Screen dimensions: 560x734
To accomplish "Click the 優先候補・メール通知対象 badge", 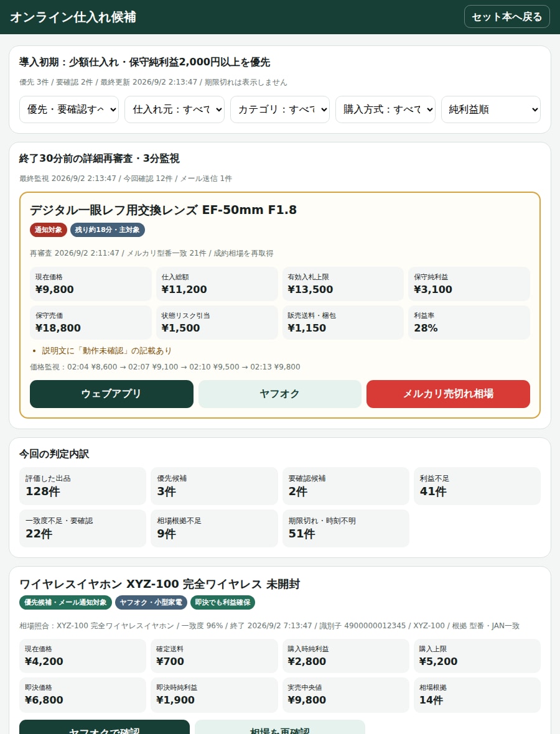I will coord(65,603).
